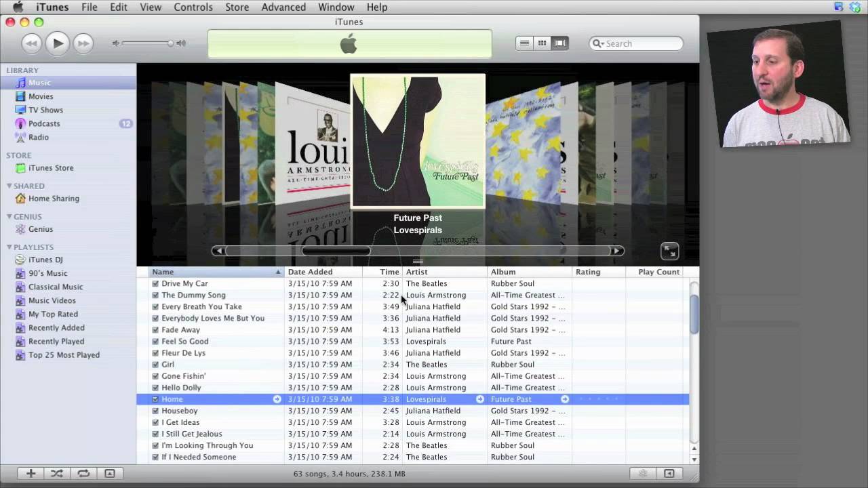
Task: Sort by Date Added column header
Action: 323,272
